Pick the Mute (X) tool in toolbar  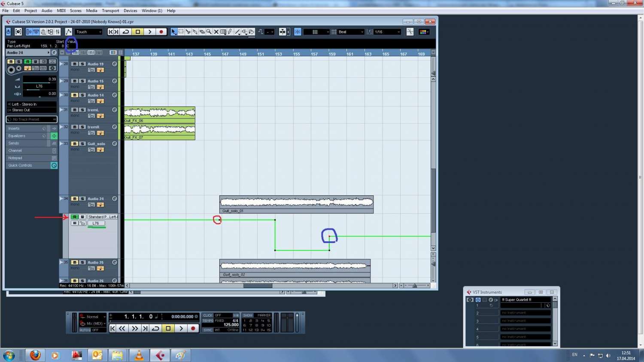coord(216,32)
